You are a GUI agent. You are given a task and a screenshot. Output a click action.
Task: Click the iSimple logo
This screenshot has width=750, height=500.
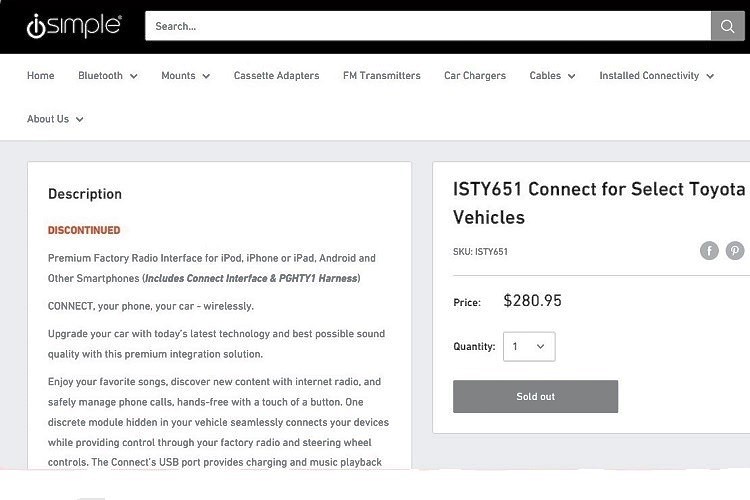click(x=74, y=26)
